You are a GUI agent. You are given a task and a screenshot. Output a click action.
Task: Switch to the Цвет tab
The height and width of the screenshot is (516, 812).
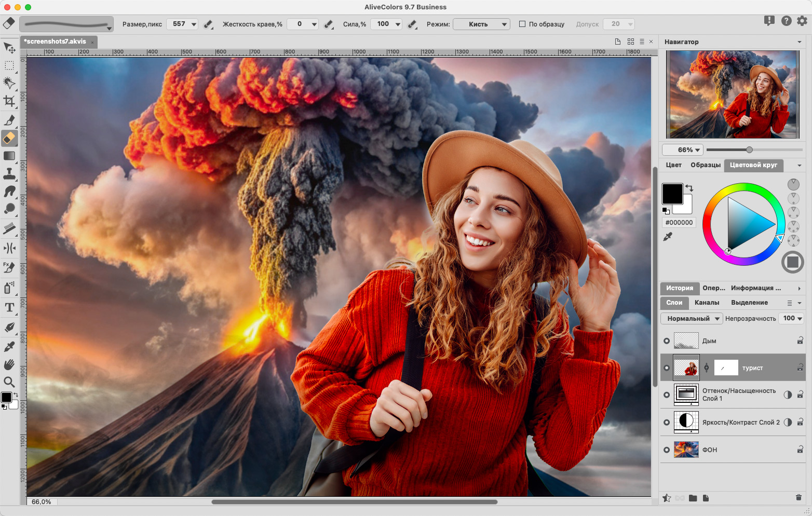point(673,165)
